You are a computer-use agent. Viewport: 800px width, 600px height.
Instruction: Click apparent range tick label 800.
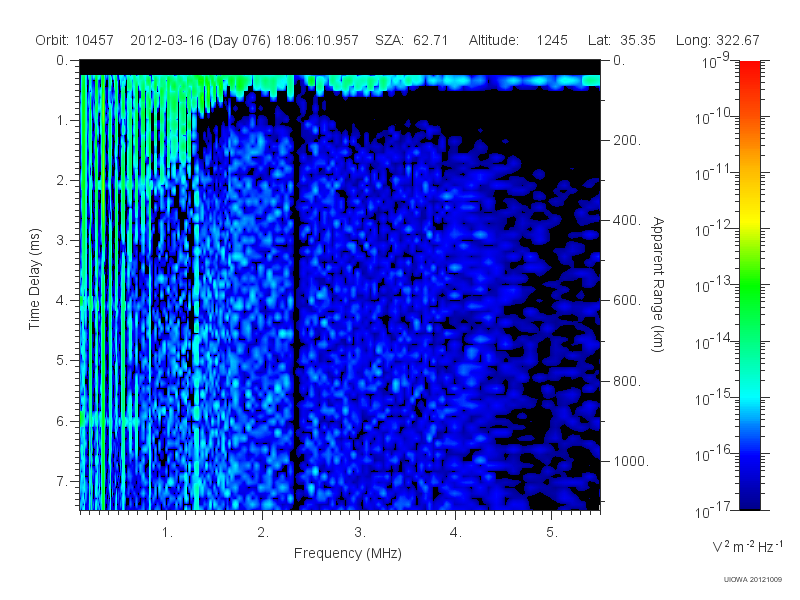[627, 381]
